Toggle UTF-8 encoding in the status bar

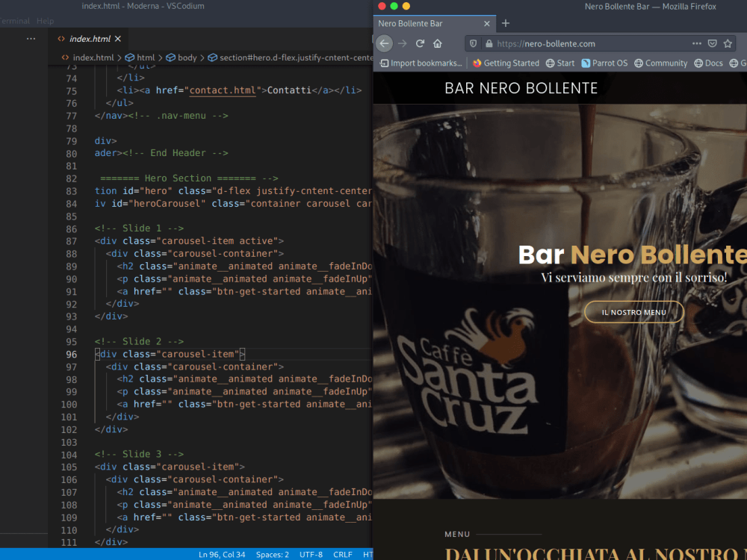311,554
